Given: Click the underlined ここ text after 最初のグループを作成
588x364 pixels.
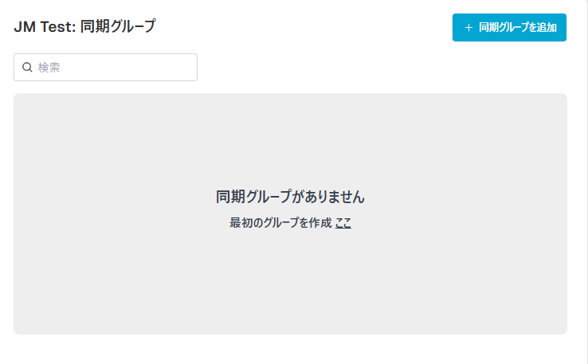Looking at the screenshot, I should click(343, 223).
